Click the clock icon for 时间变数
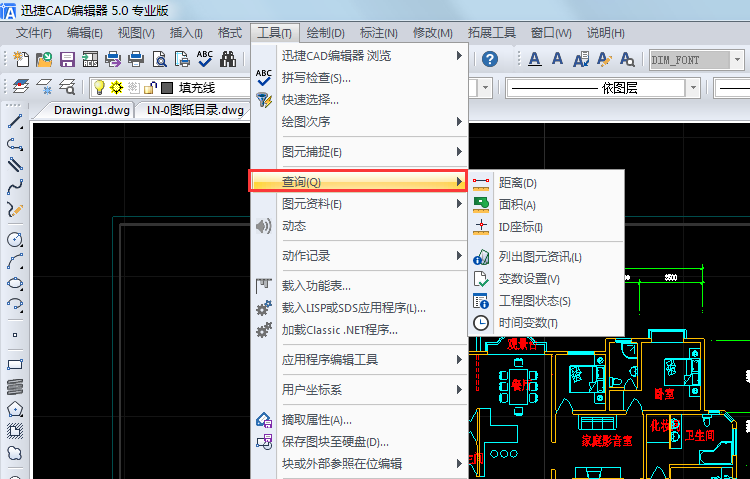Screen dimensions: 750x479 tap(481, 323)
